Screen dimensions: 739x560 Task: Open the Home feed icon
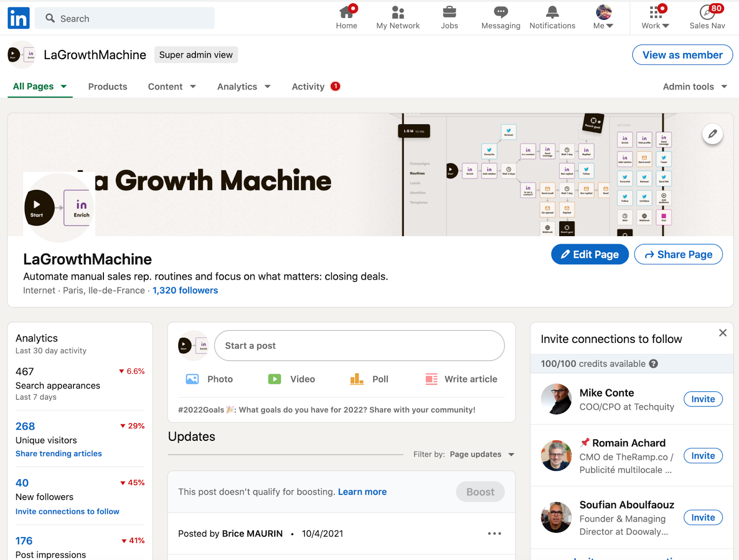click(x=346, y=12)
